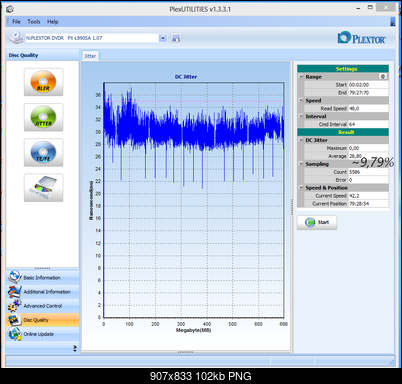Image resolution: width=402 pixels, height=384 pixels.
Task: Maximize the PlexUTILITIES window
Action: pos(370,7)
